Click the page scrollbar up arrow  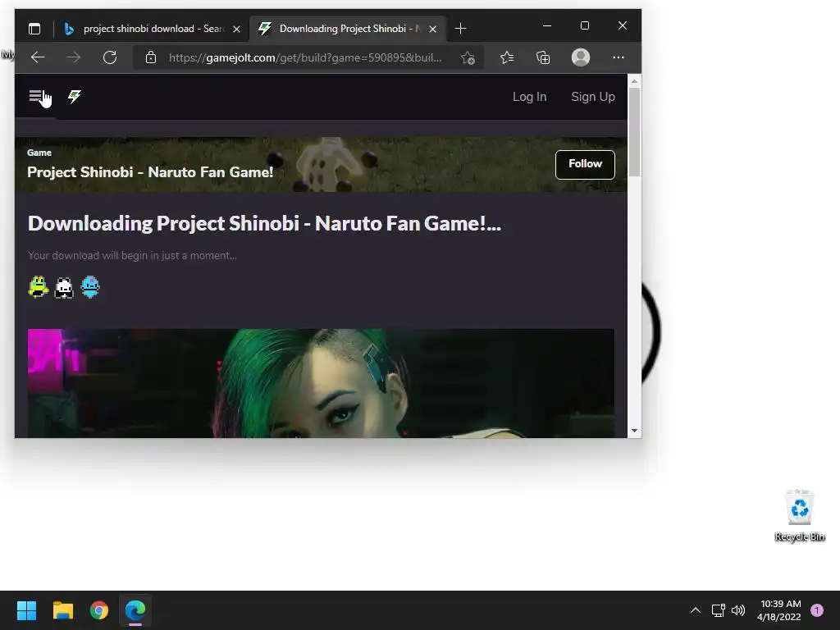pos(634,81)
